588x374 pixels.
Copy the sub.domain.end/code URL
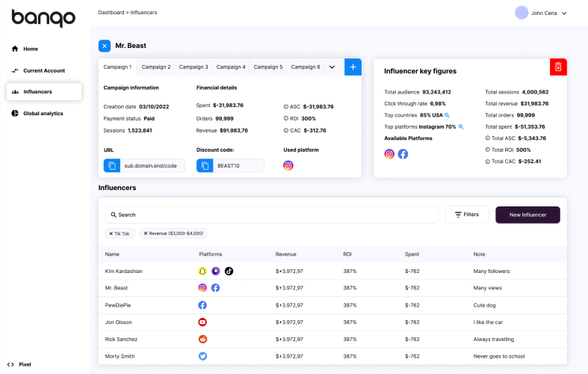click(112, 165)
